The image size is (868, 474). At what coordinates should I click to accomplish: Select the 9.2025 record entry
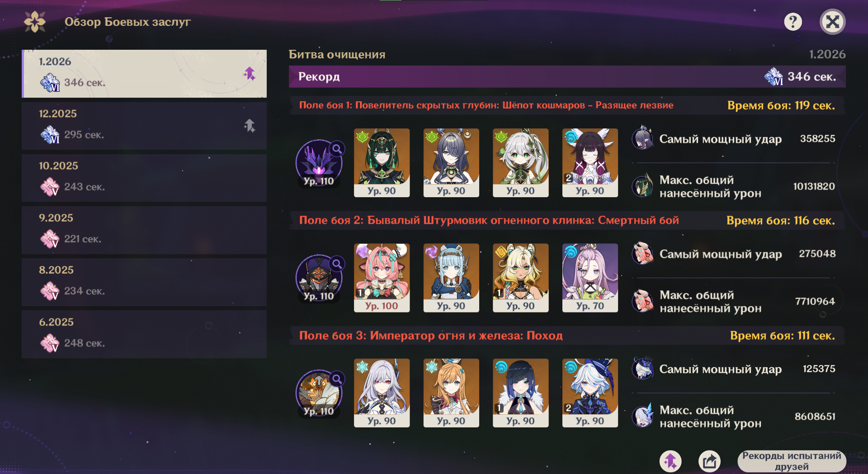tap(144, 230)
